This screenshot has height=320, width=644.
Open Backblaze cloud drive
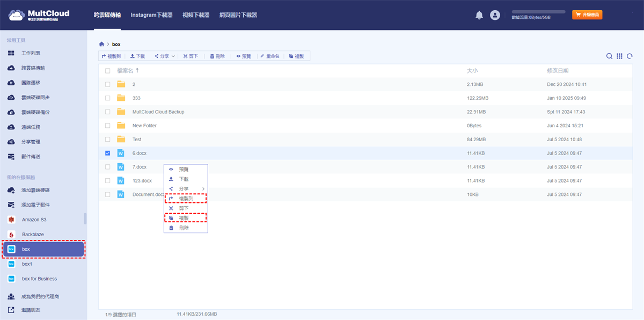pyautogui.click(x=33, y=235)
